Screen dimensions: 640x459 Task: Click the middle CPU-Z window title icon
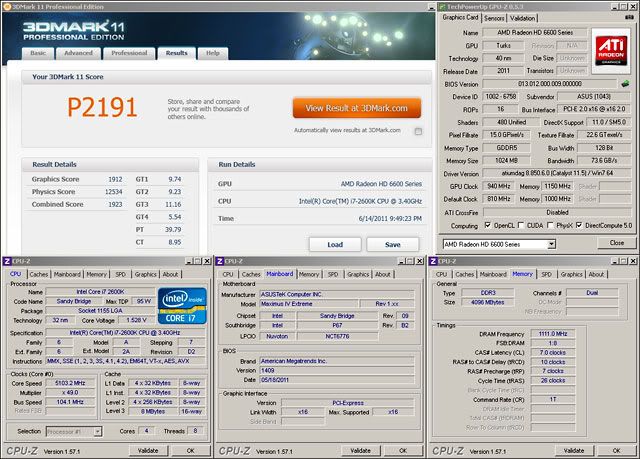[x=220, y=261]
